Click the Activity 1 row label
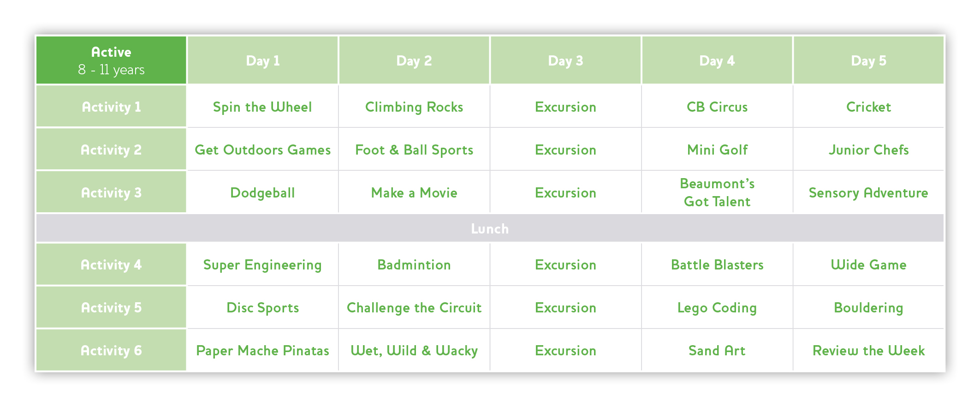Screen dimensions: 980x407 coord(111,107)
